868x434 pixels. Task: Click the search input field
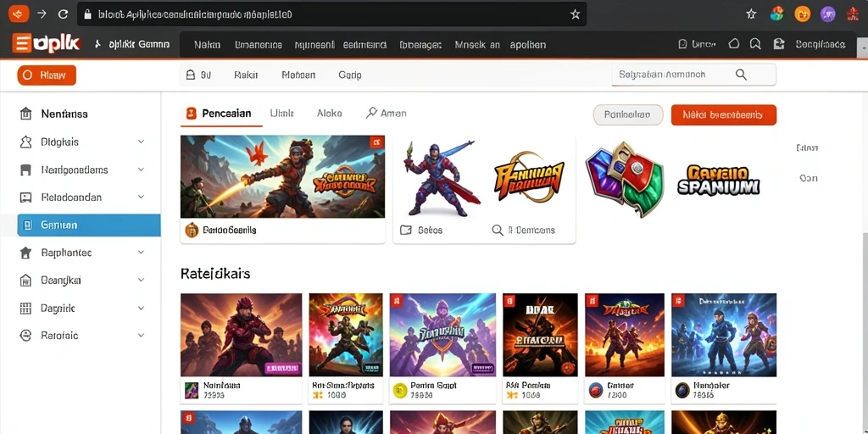click(x=693, y=75)
